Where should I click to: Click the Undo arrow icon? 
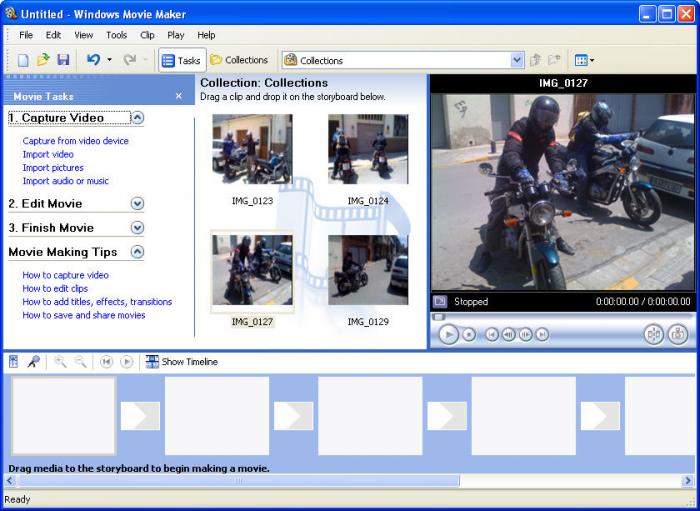tap(93, 60)
